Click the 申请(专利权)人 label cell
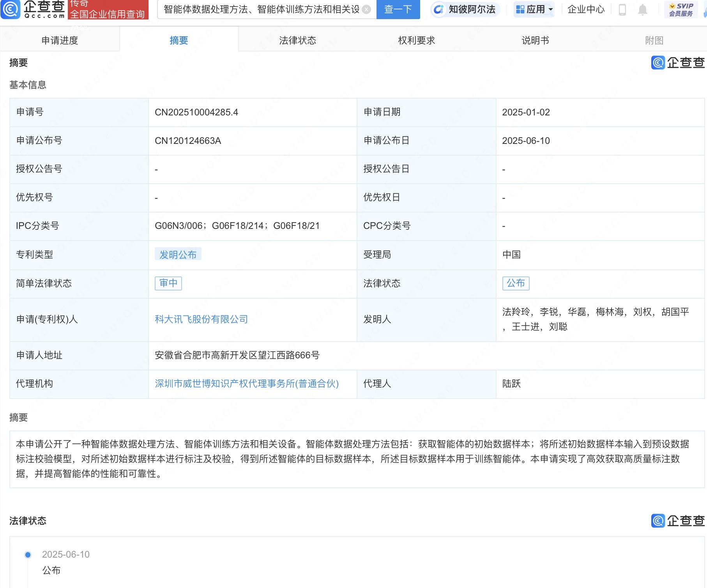This screenshot has width=707, height=588. pyautogui.click(x=79, y=320)
